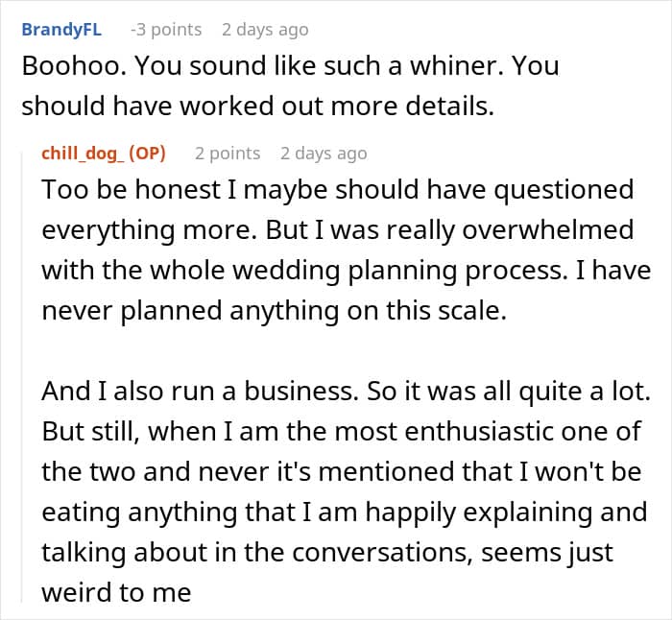Click the "2 points" score on the reply

[228, 153]
